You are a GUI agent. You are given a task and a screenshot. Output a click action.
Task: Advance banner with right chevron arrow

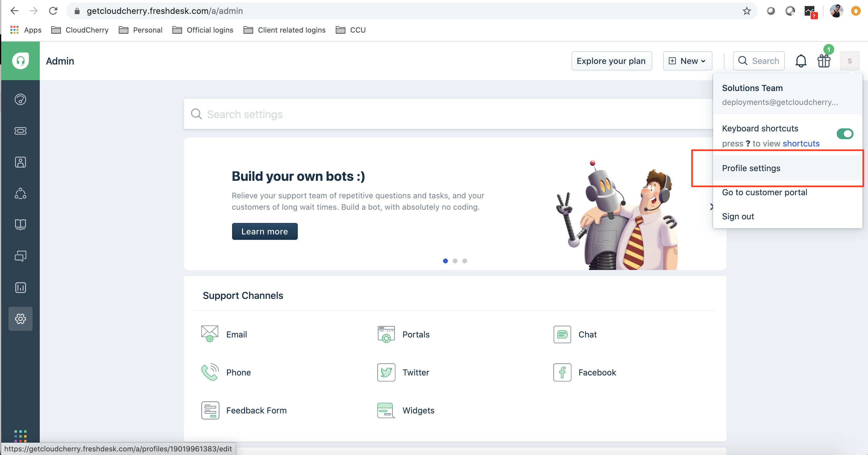711,206
